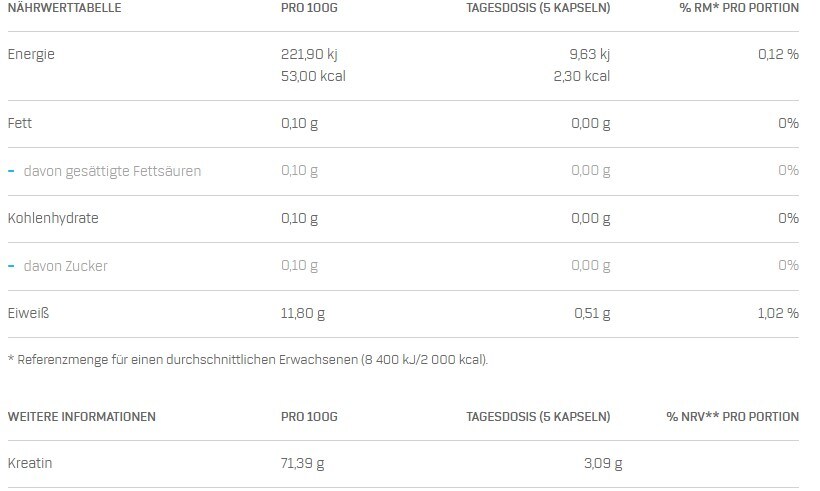This screenshot has height=491, width=820.
Task: Select the Fett row label
Action: click(x=20, y=123)
